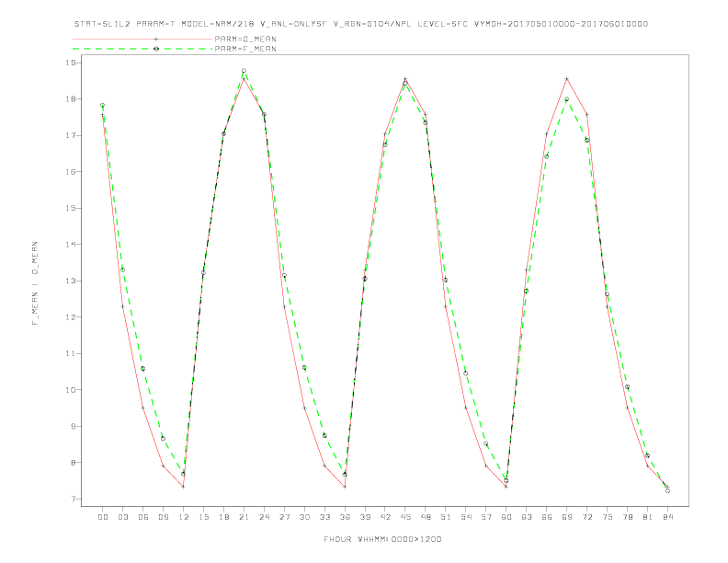Click F_MEAN circle marker at hour 21 peak
This screenshot has height=563, width=728.
pyautogui.click(x=244, y=71)
